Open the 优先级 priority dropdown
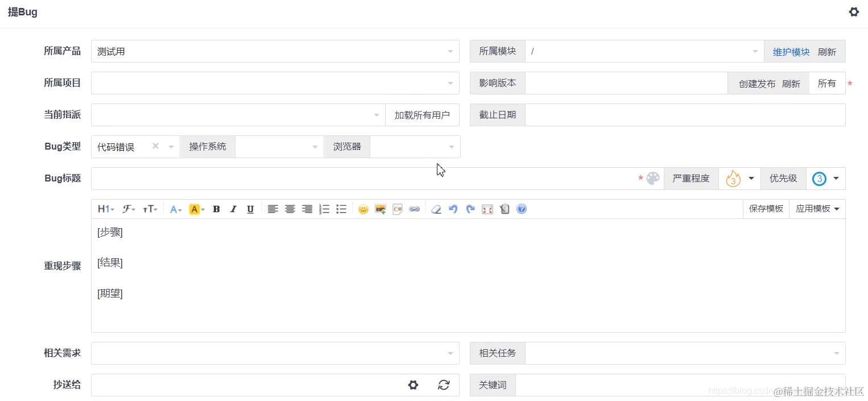 click(826, 179)
